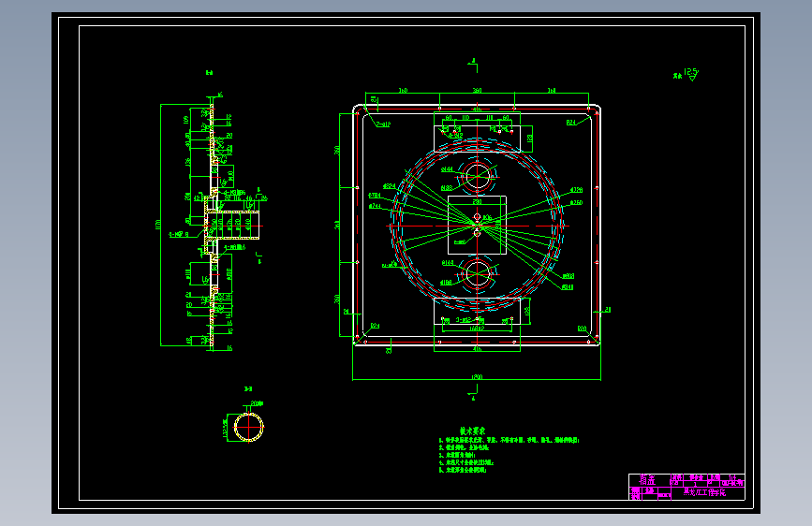Click the 箱盖 part name in title block
Image resolution: width=812 pixels, height=526 pixels.
[647, 480]
